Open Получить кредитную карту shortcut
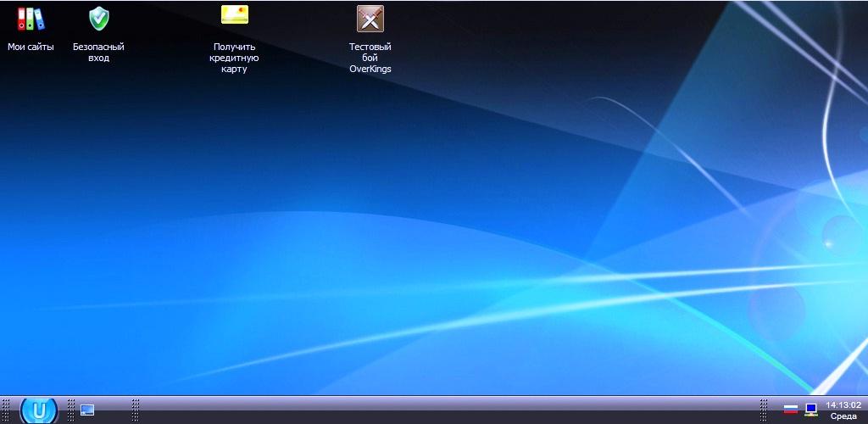868x424 pixels. [x=235, y=15]
